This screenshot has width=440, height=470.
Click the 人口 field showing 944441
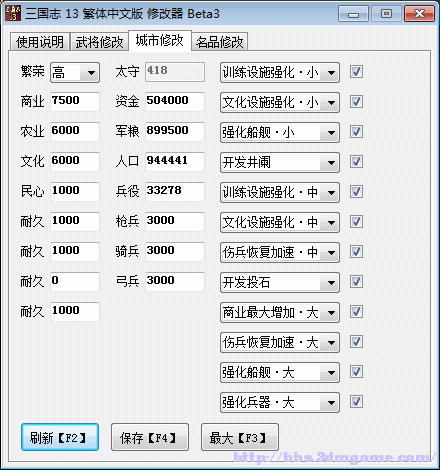175,161
